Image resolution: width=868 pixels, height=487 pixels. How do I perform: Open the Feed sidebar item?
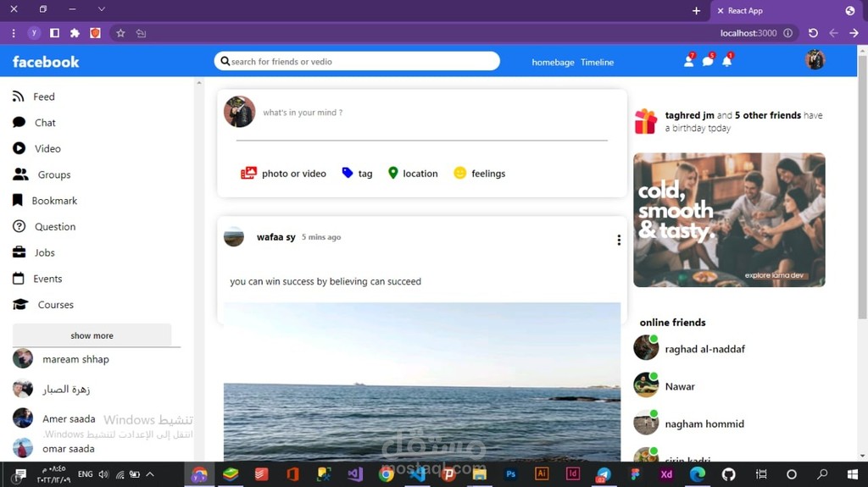coord(34,97)
